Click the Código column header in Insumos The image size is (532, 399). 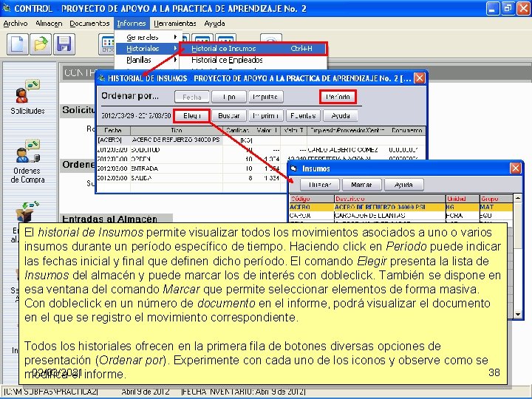312,199
